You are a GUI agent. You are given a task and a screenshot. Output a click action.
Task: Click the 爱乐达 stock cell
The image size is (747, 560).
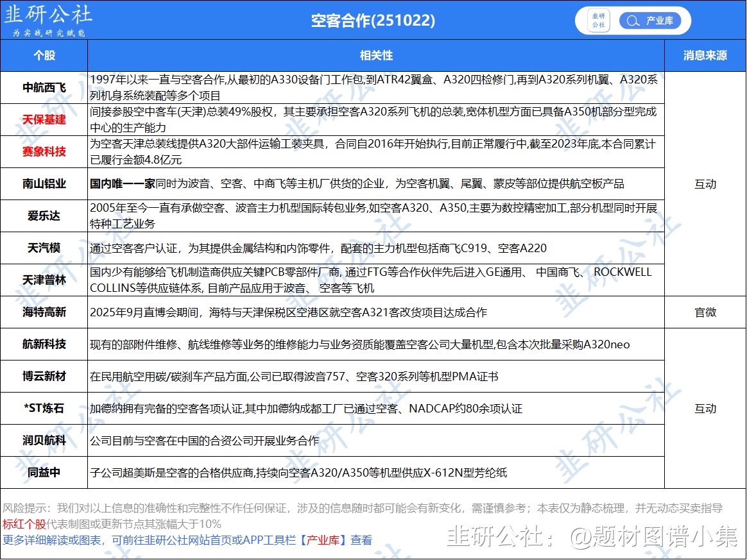coord(44,216)
